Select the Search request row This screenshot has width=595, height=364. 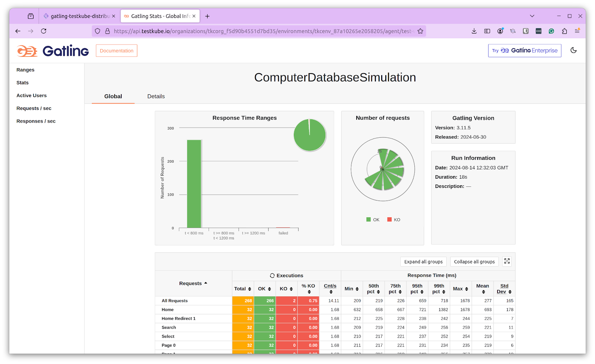(x=335, y=328)
